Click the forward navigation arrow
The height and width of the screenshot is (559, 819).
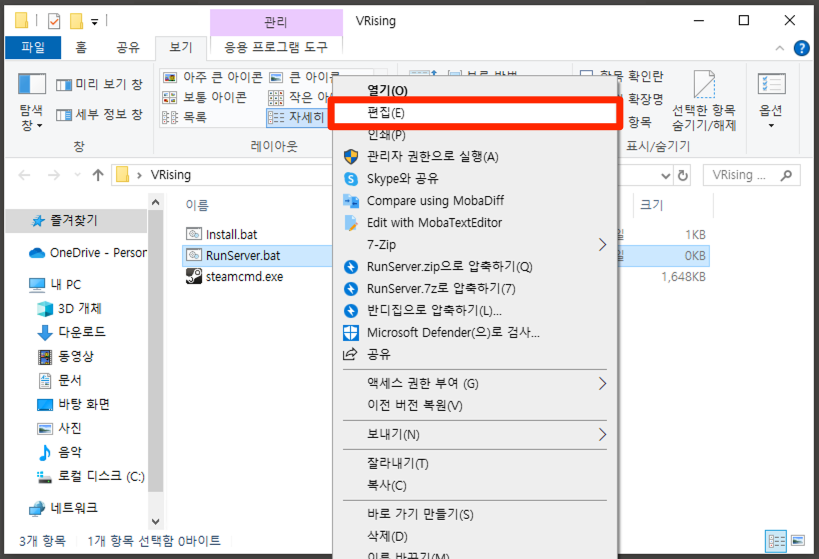pyautogui.click(x=54, y=175)
